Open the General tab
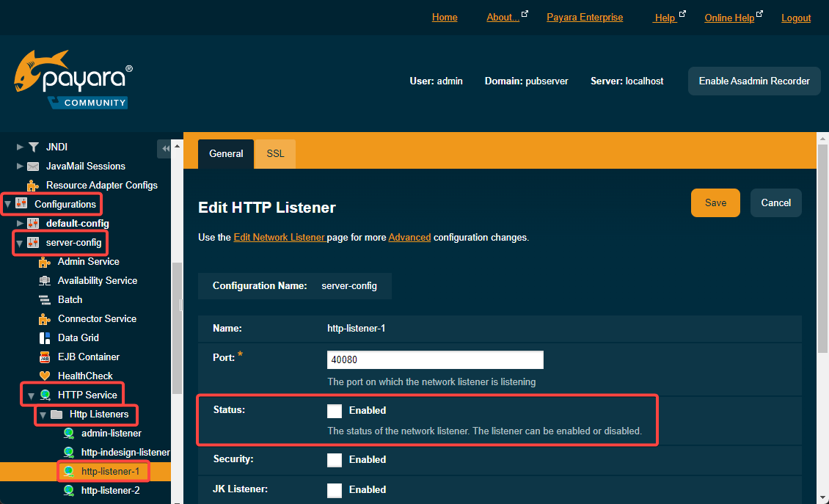This screenshot has width=829, height=504. [226, 154]
